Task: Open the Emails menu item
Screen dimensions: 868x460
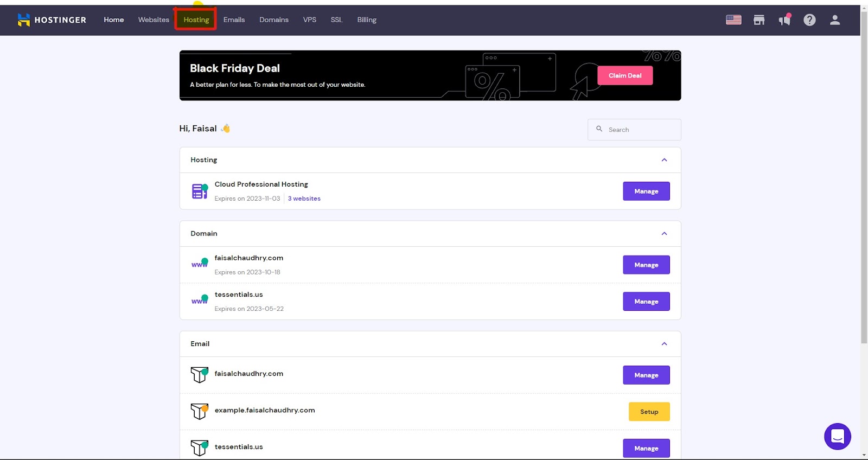Action: click(234, 20)
